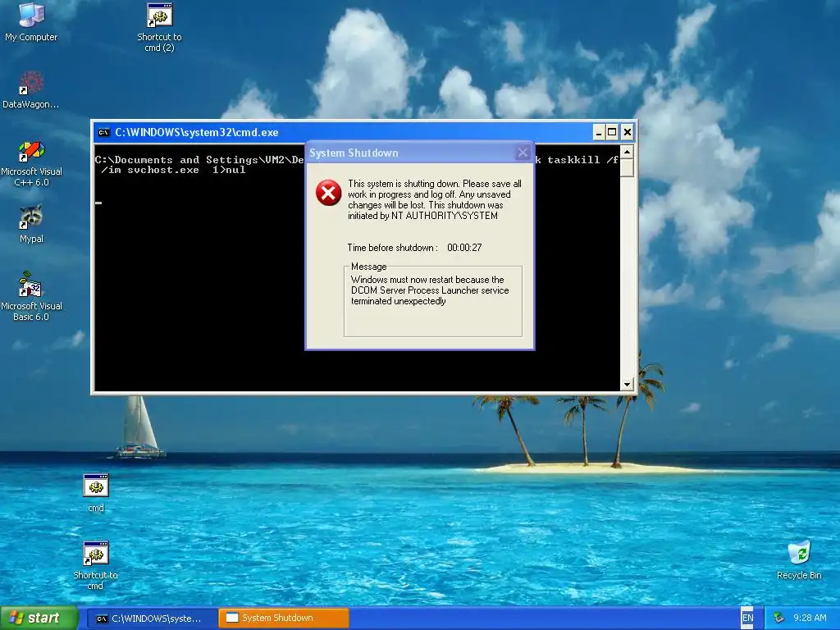This screenshot has height=630, width=840.
Task: Switch to System Shutdown taskbar button
Action: (x=284, y=619)
